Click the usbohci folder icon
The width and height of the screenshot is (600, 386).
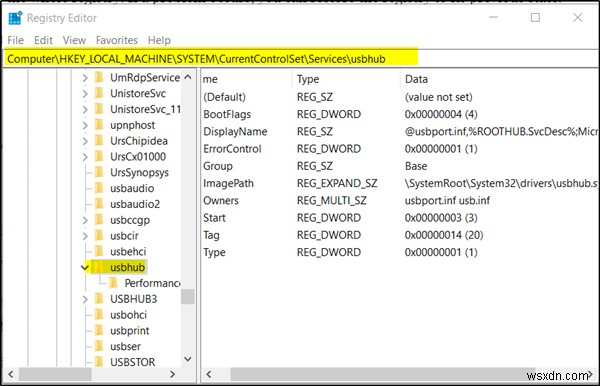[99, 314]
